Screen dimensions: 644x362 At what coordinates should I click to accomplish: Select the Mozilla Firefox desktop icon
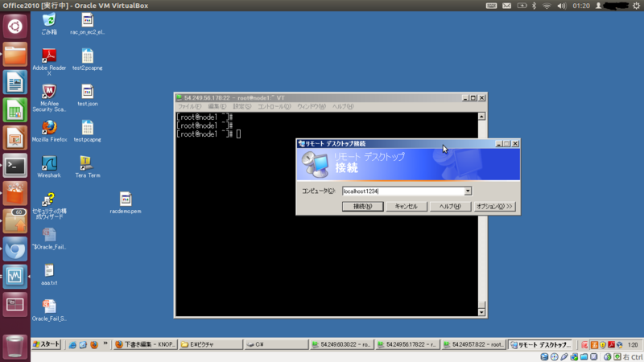(49, 131)
